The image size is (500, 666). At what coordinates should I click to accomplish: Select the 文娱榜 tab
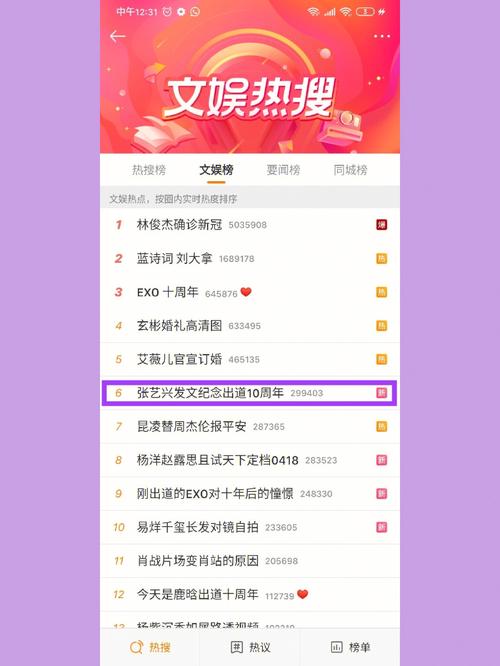coord(216,170)
